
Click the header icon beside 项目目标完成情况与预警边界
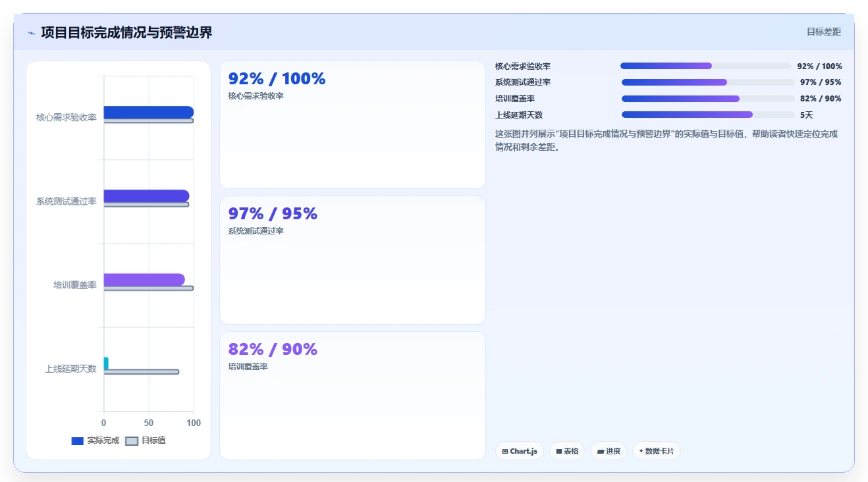(31, 33)
